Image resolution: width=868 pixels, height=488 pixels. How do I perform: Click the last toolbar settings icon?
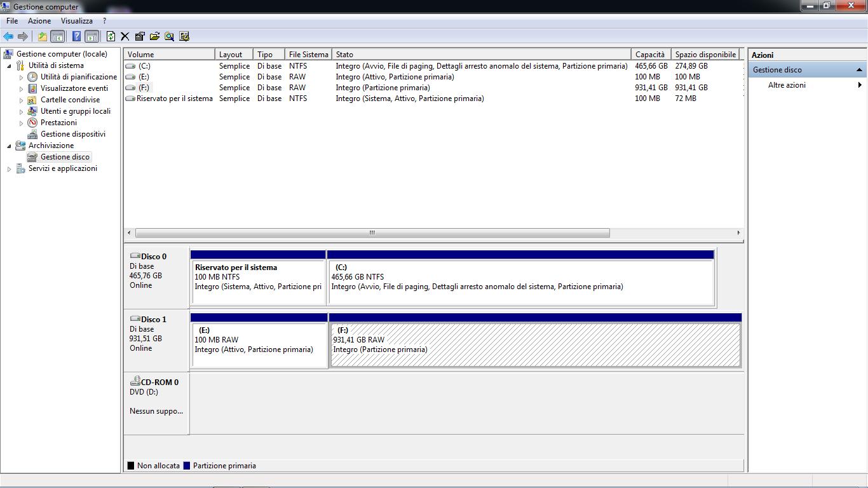point(184,36)
